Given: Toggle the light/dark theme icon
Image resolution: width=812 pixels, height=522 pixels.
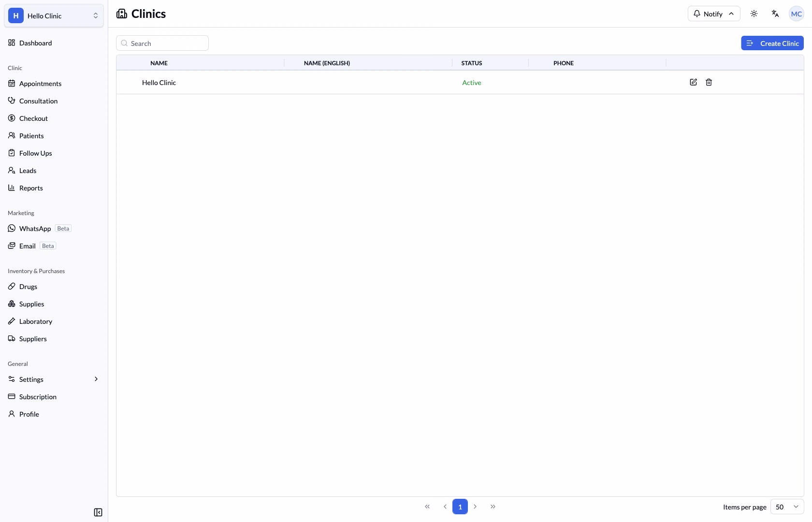Looking at the screenshot, I should point(754,14).
